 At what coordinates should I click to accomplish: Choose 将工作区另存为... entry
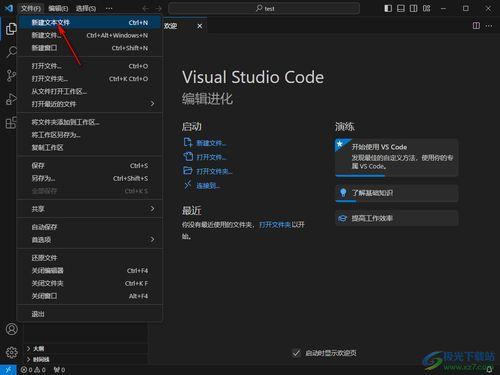89,135
